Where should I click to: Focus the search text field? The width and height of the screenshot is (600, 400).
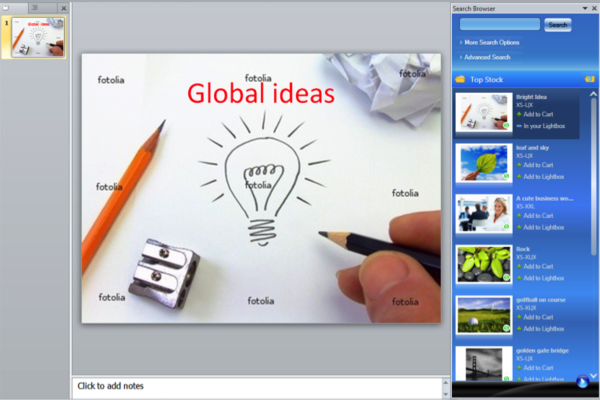(x=500, y=24)
